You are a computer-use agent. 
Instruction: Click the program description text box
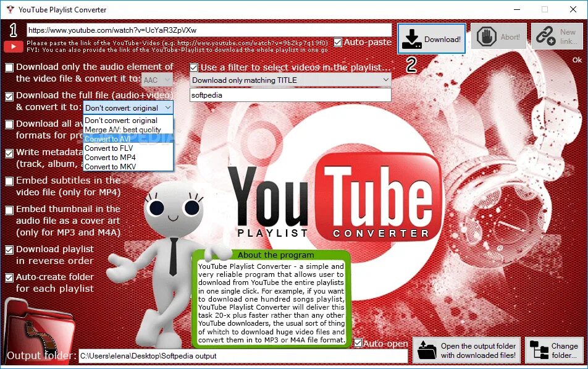click(271, 303)
